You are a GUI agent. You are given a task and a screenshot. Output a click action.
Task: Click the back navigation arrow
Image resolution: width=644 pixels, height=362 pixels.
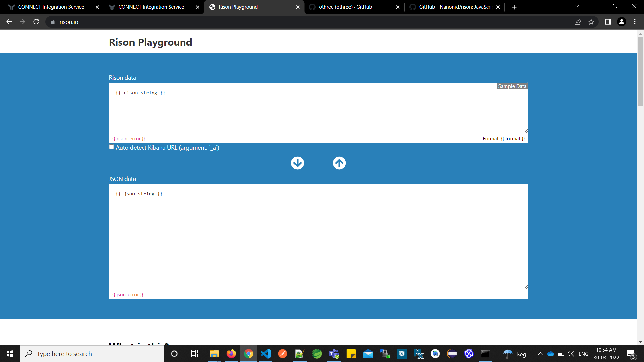tap(9, 22)
